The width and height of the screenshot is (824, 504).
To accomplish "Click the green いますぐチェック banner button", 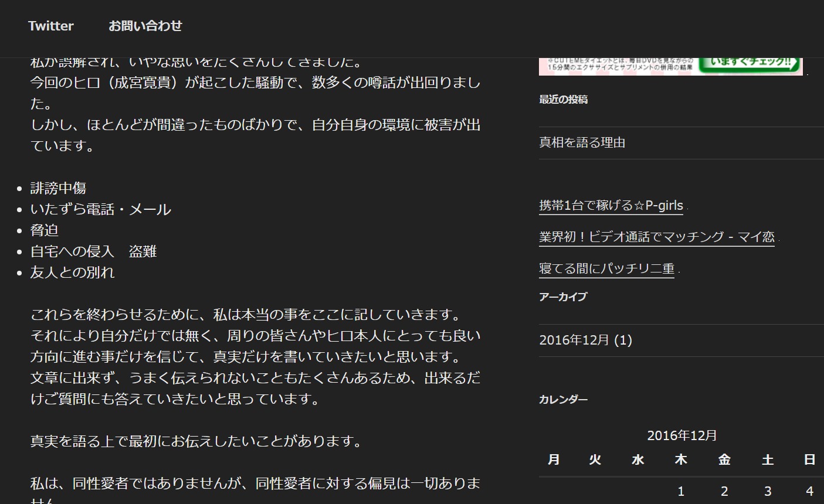I will pos(750,64).
